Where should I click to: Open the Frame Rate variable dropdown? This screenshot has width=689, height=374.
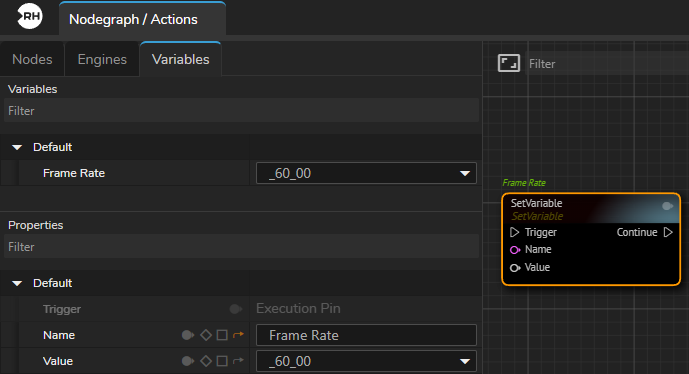[x=366, y=173]
